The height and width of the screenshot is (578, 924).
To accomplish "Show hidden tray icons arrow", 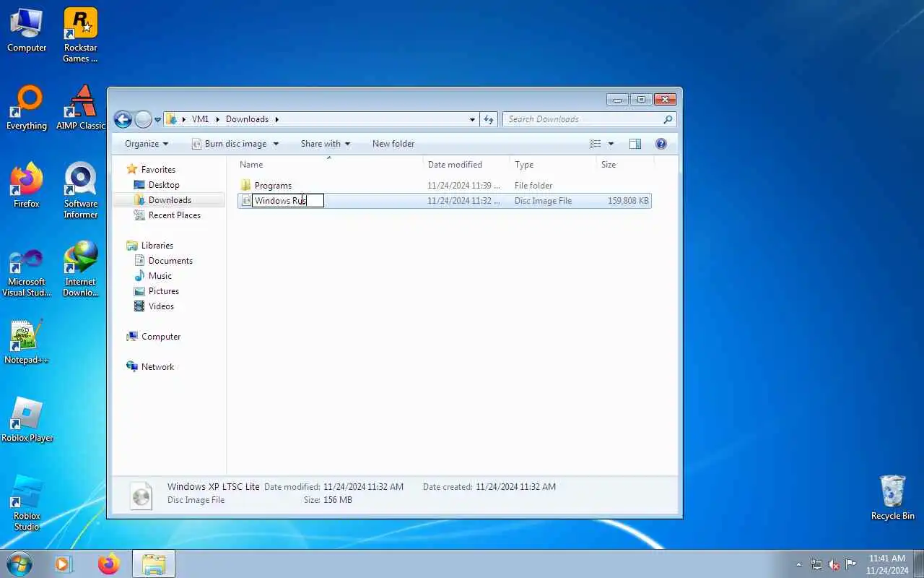I will [x=798, y=564].
